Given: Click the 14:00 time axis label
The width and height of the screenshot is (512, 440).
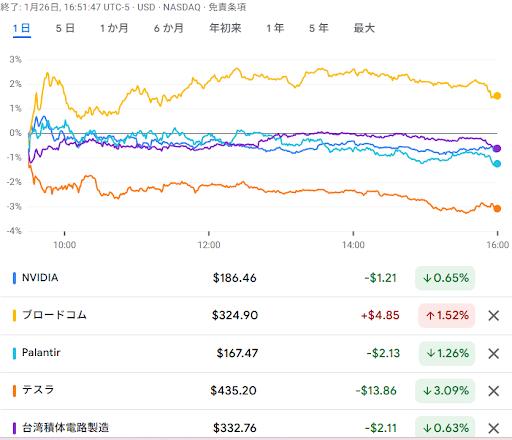Looking at the screenshot, I should (353, 245).
